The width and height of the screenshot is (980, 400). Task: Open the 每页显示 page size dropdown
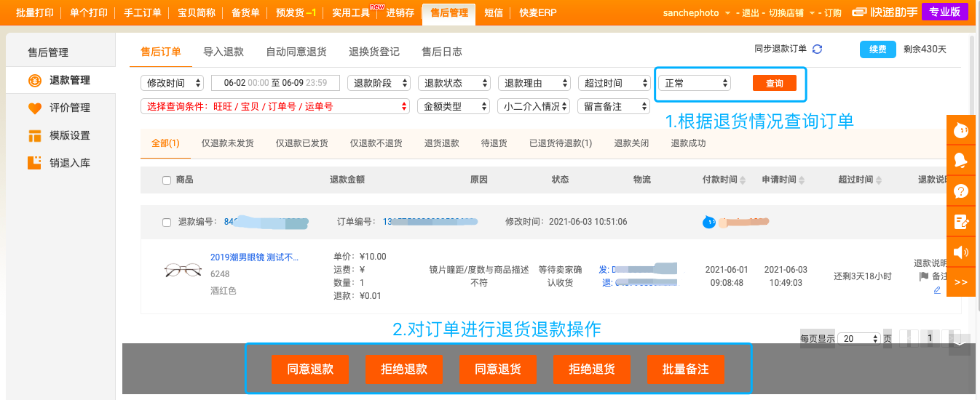859,339
